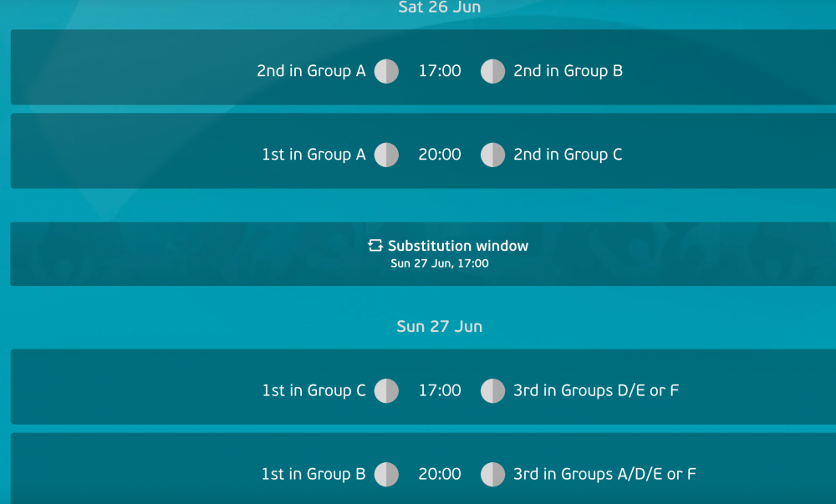Click the 2nd in Group C team badge
The height and width of the screenshot is (504, 836).
pyautogui.click(x=493, y=155)
